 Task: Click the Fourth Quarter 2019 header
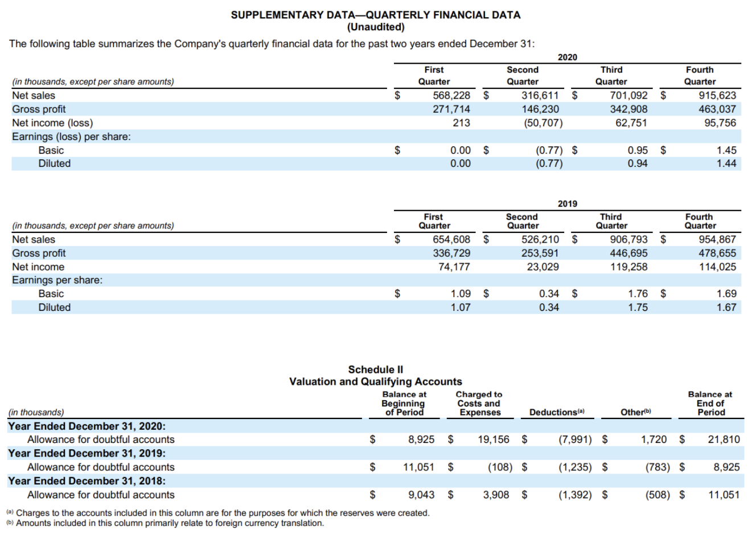(x=701, y=220)
